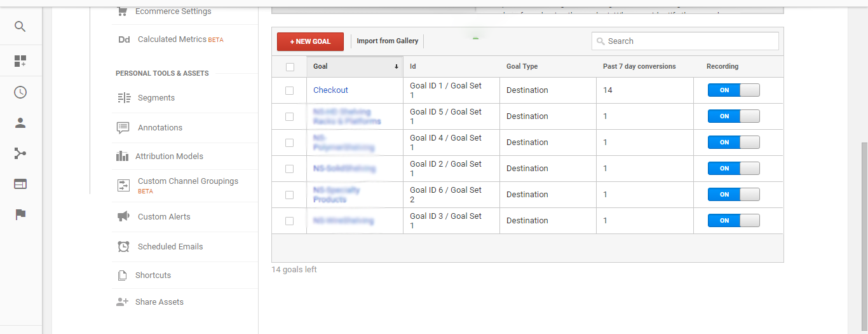Click the Custom Alerts megaphone icon

(x=123, y=217)
